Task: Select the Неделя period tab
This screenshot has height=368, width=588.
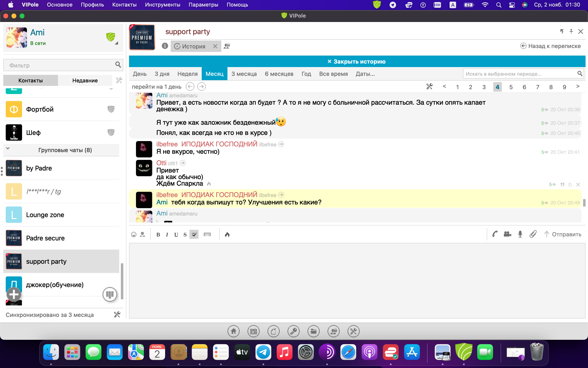Action: tap(188, 74)
